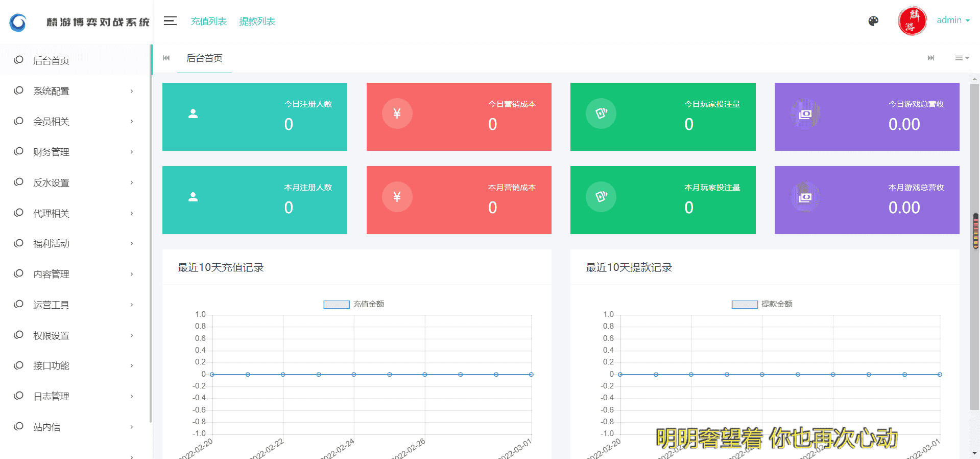Open the admin user dropdown

(953, 20)
